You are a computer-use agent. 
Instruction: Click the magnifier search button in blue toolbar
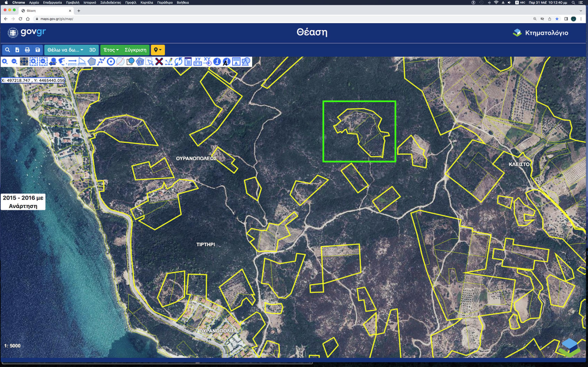[7, 50]
